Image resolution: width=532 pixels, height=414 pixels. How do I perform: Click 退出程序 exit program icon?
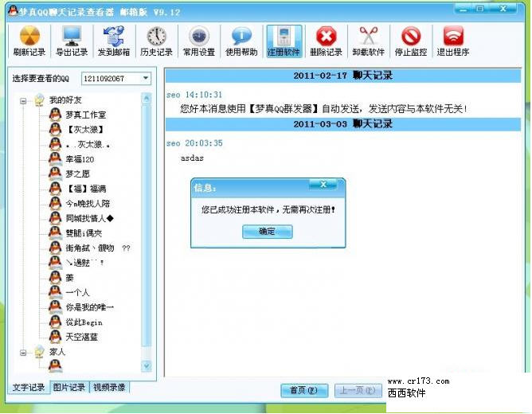tap(453, 41)
